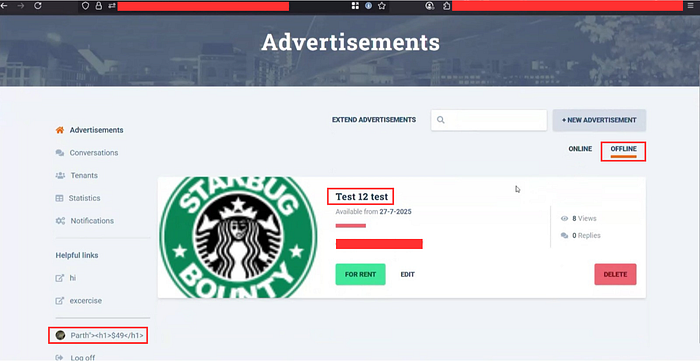Delete the Test 12 test advertisement
Image resolution: width=700 pixels, height=361 pixels.
point(615,274)
